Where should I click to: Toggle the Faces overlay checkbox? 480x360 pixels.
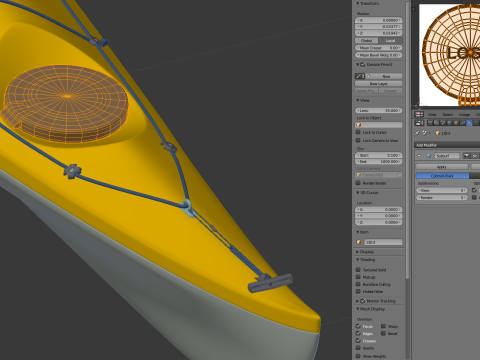click(x=358, y=326)
